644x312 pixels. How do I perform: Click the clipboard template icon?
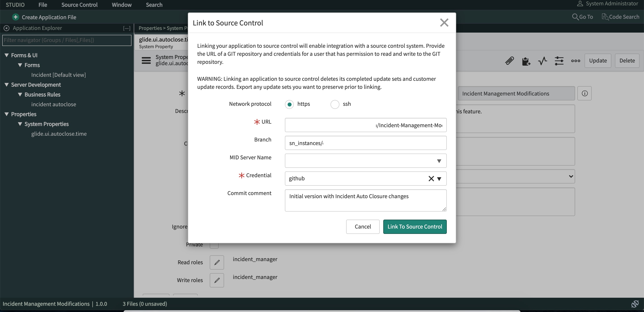tap(526, 61)
